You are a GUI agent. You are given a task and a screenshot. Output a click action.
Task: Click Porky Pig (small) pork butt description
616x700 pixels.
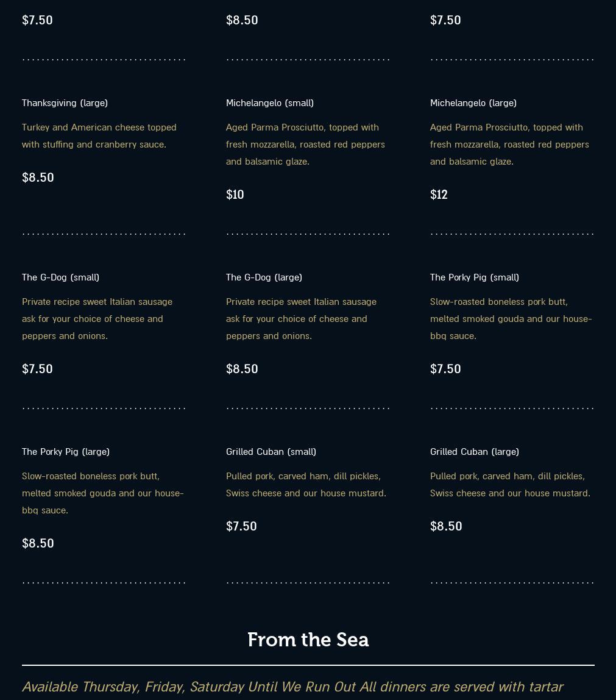(511, 319)
